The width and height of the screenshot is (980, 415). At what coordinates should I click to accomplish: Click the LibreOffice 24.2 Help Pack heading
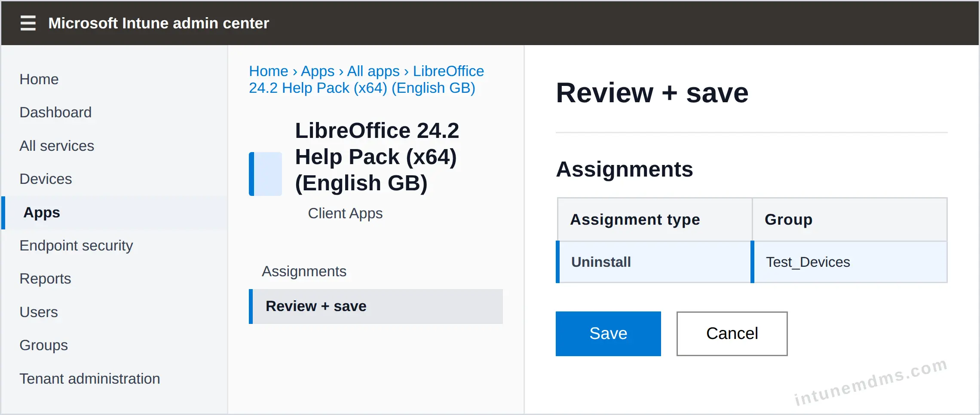[377, 157]
